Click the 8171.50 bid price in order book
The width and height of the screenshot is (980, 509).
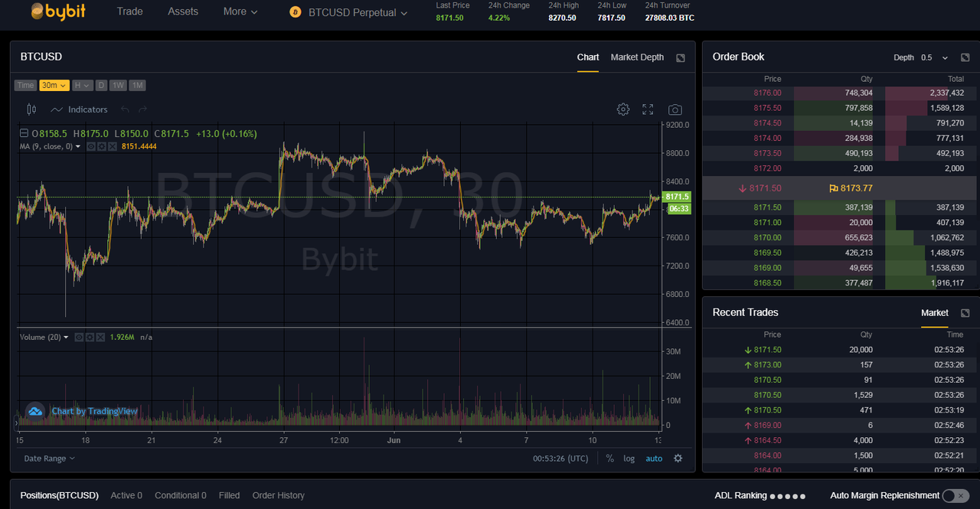[767, 207]
